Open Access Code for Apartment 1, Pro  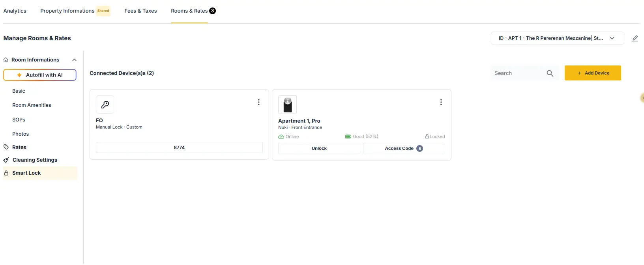[404, 149]
